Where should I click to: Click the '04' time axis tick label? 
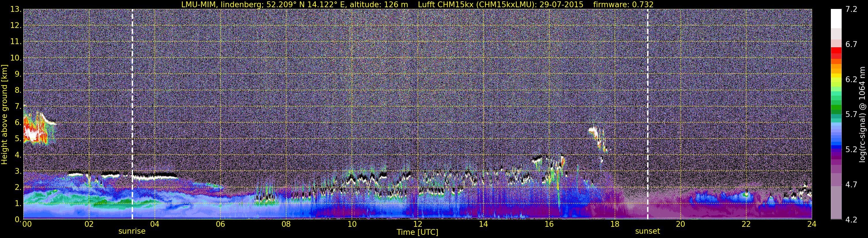[155, 224]
